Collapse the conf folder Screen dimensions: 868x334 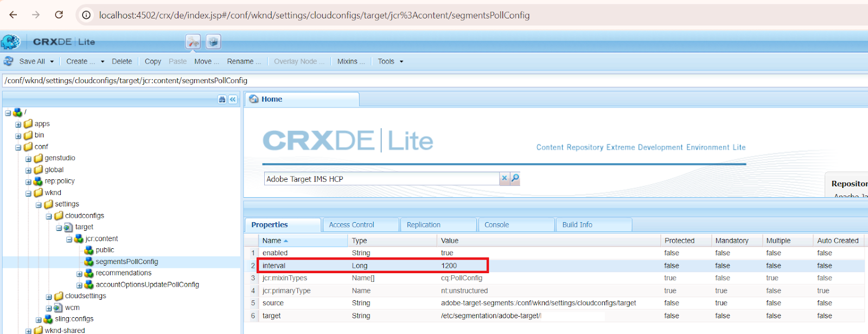point(18,147)
